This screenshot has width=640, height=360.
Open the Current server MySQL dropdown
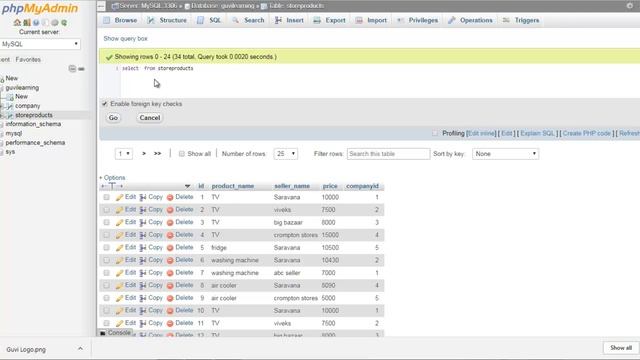[40, 44]
